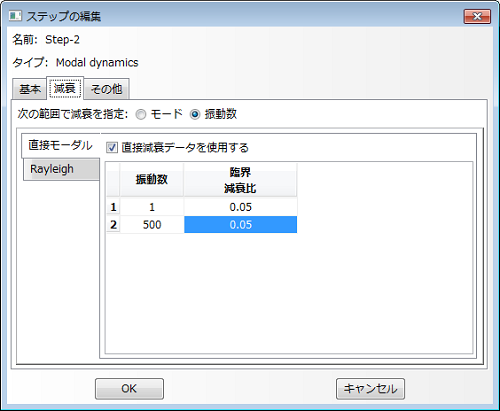Image resolution: width=500 pixels, height=411 pixels.
Task: Click highlighted damping ratio cell in row 2
Action: pyautogui.click(x=240, y=225)
